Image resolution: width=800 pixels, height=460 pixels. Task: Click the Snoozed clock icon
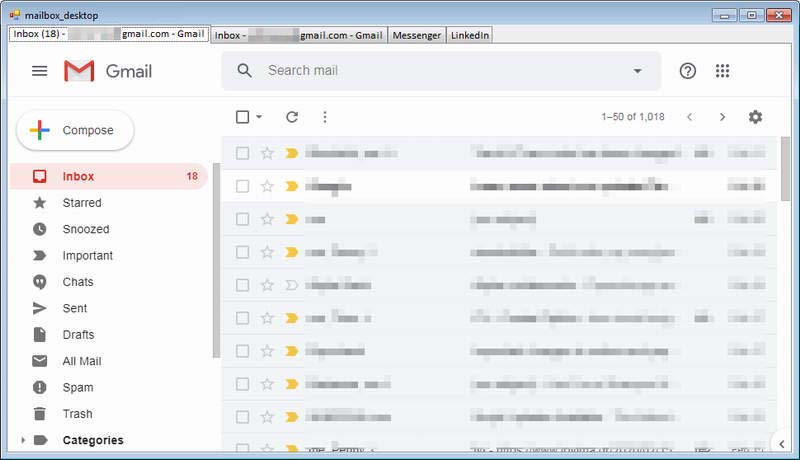point(39,229)
